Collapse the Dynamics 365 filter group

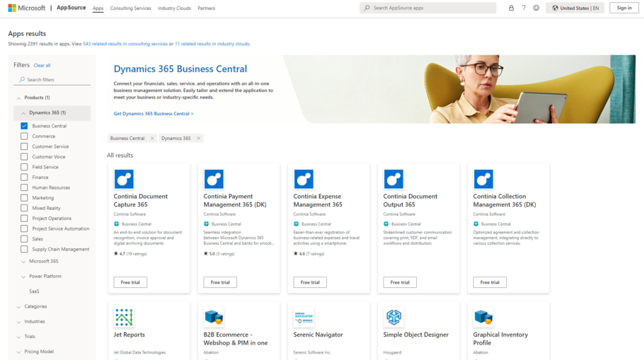23,113
